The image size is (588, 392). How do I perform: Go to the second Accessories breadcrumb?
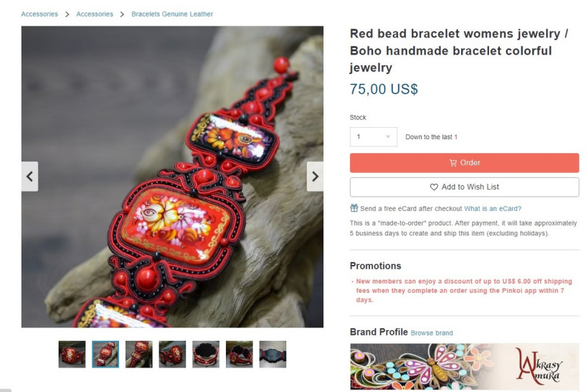[x=95, y=14]
